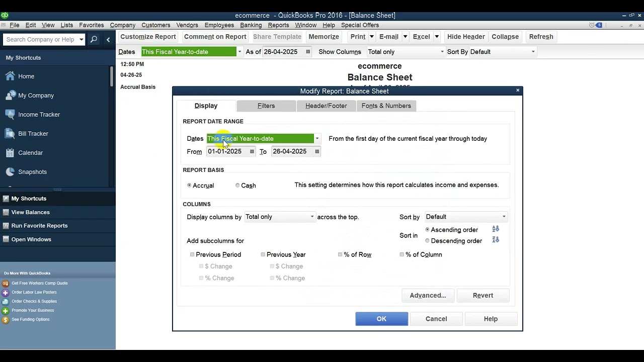This screenshot has width=644, height=362.
Task: Choose Ascending order sorting
Action: pos(428,230)
